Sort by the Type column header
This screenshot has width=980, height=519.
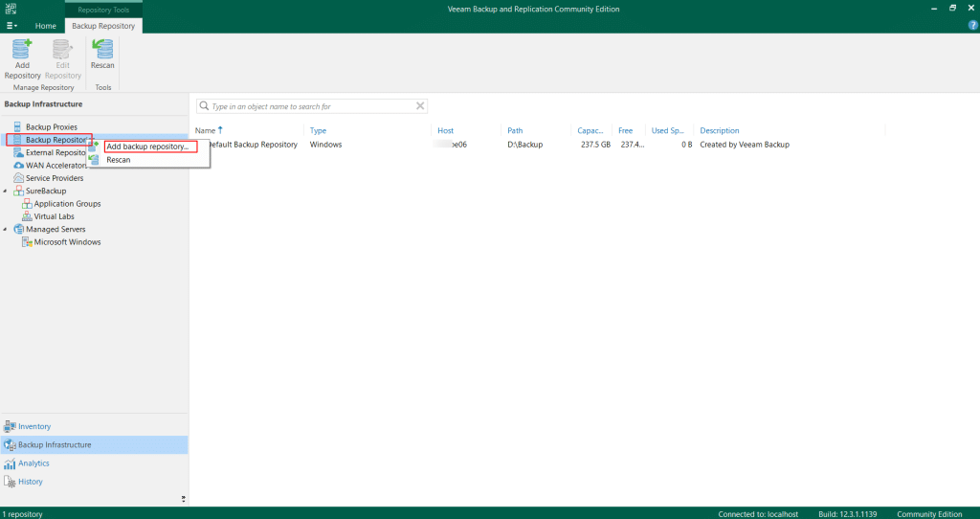[x=318, y=130]
